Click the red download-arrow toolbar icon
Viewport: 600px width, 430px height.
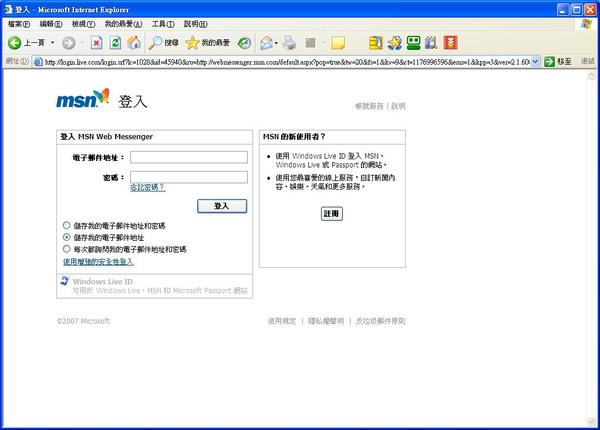coord(450,43)
